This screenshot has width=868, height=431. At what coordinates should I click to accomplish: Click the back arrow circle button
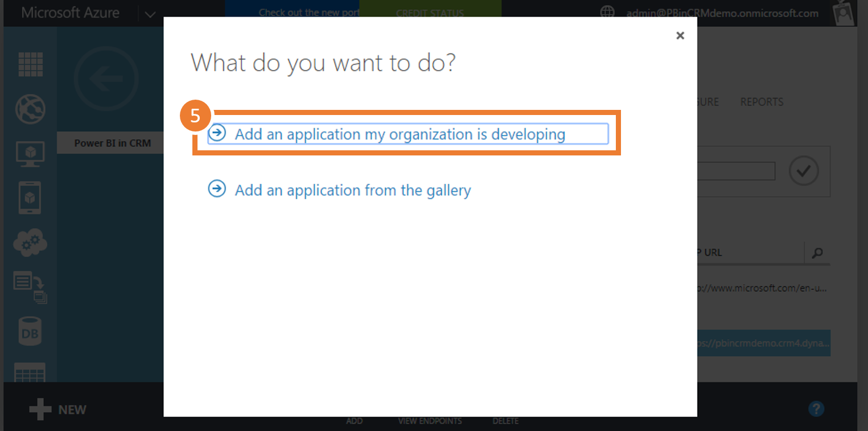click(106, 79)
